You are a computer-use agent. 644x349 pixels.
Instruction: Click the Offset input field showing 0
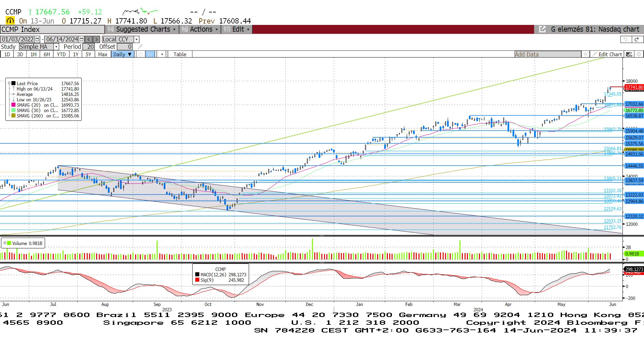(x=125, y=47)
